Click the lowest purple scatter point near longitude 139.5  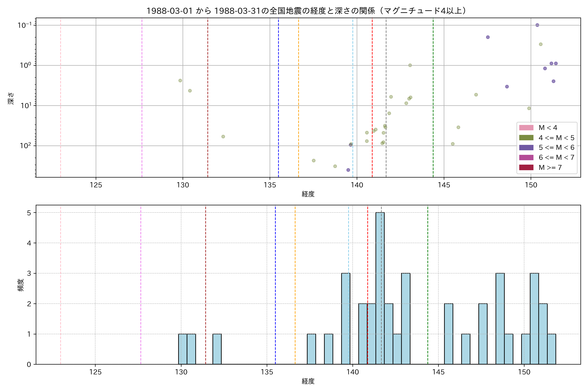[348, 170]
